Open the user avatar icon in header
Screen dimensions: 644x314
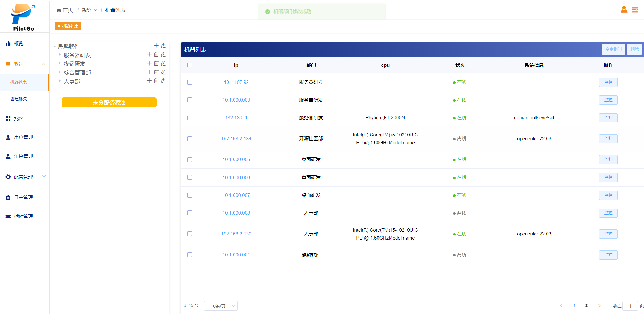click(x=624, y=10)
